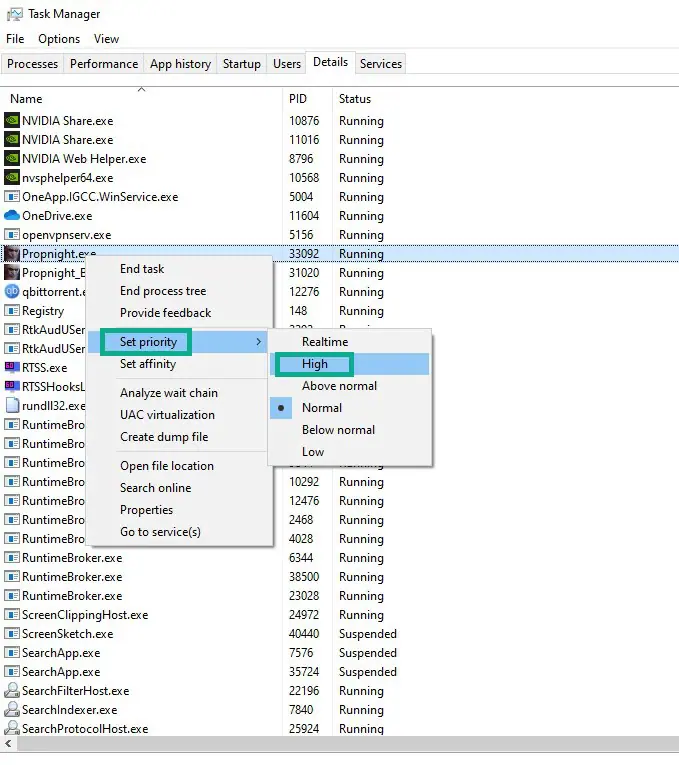Click the SearchApp.exe icon with PID 35724
The width and height of the screenshot is (679, 765).
point(12,671)
